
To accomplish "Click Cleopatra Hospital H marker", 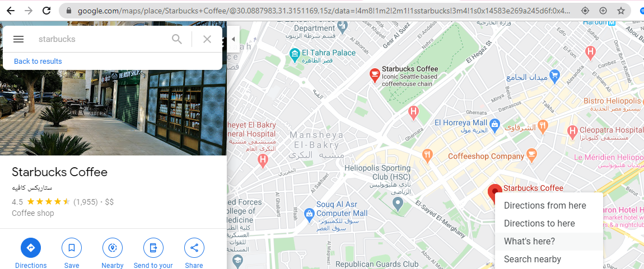I will coord(572,132).
